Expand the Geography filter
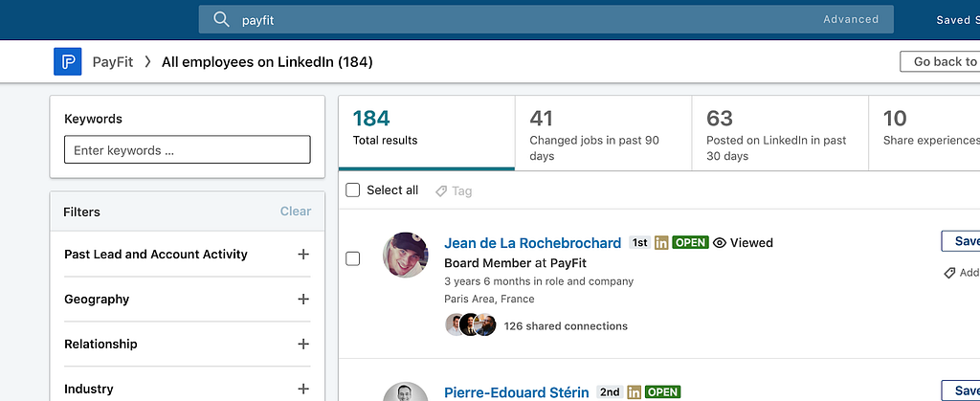Image resolution: width=980 pixels, height=401 pixels. coord(303,300)
